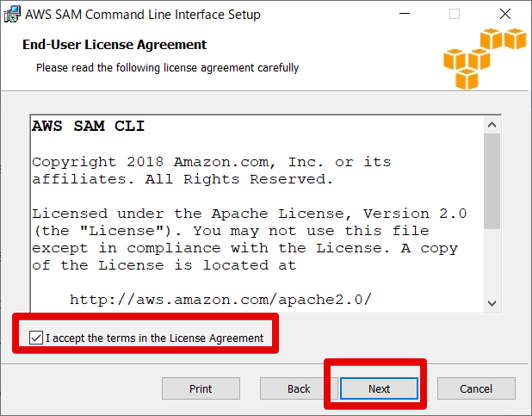The image size is (532, 416).
Task: Go Back to the previous setup step
Action: coord(299,388)
